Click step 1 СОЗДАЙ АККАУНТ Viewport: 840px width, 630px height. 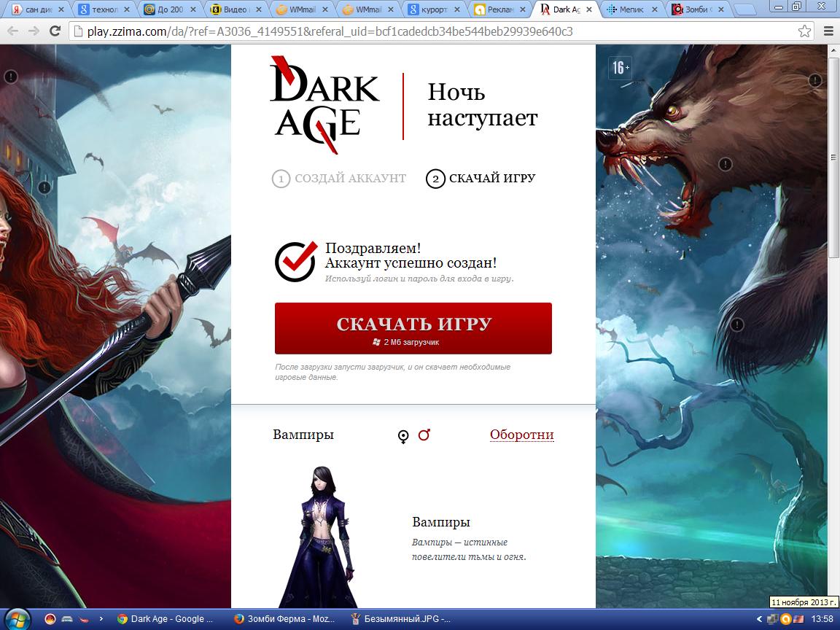tap(339, 179)
